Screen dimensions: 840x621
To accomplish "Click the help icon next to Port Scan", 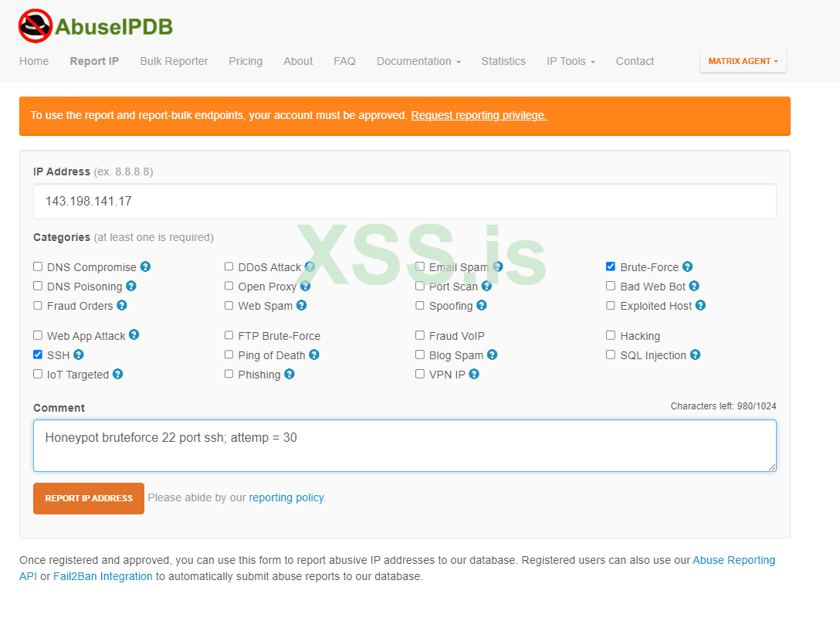I will [x=486, y=286].
